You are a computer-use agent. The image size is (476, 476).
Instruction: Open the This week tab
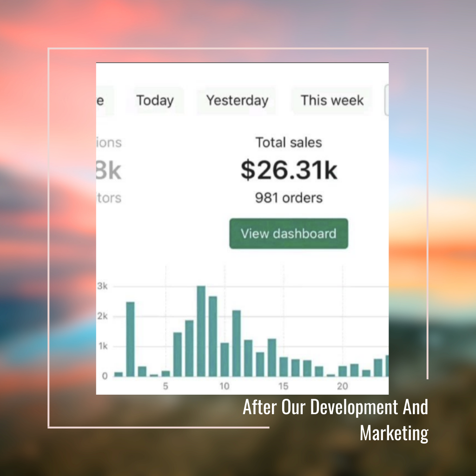point(332,100)
